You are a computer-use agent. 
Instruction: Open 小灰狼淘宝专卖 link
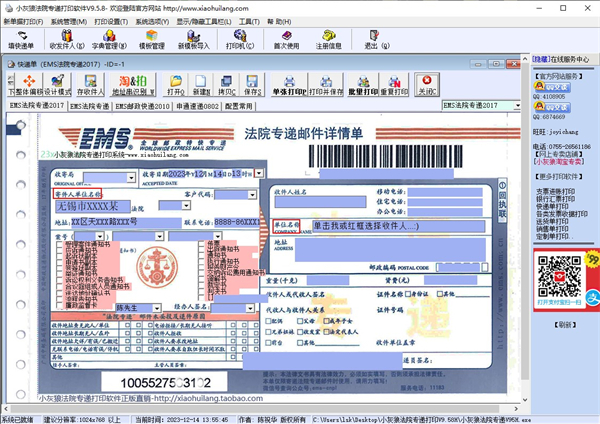[x=559, y=162]
